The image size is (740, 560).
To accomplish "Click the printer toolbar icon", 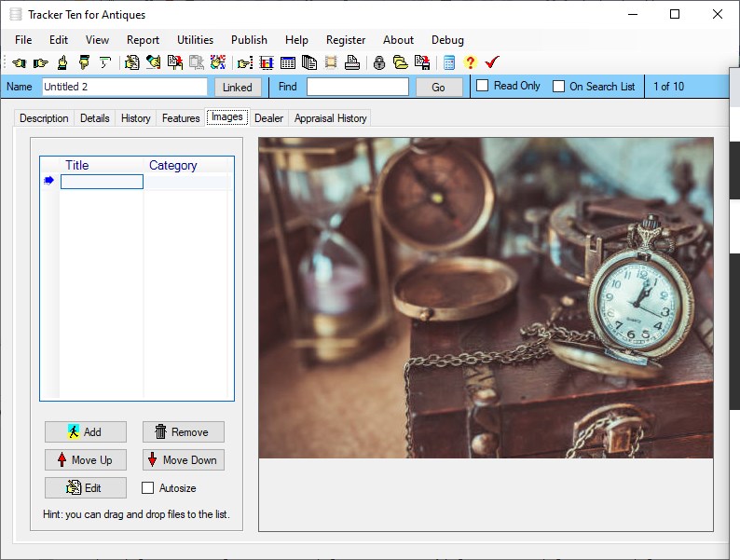I will point(352,62).
